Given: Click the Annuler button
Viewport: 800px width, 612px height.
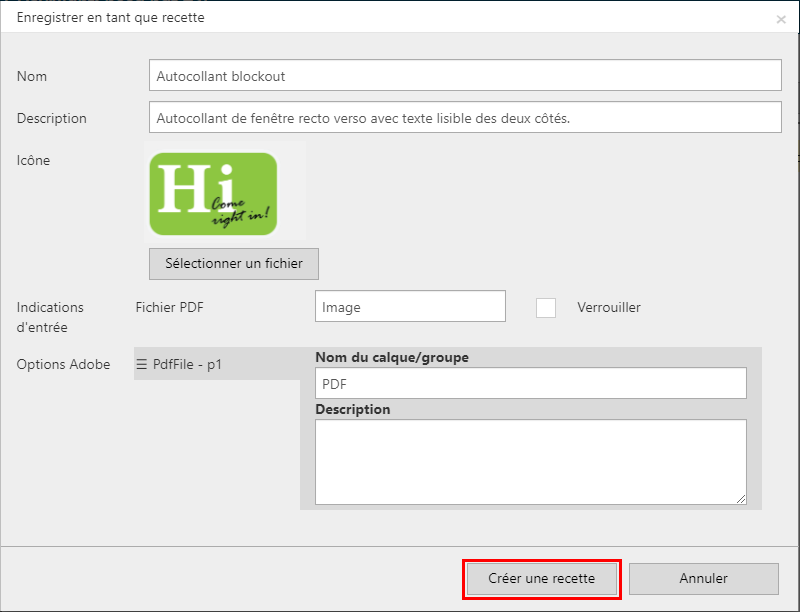Looking at the screenshot, I should 704,578.
